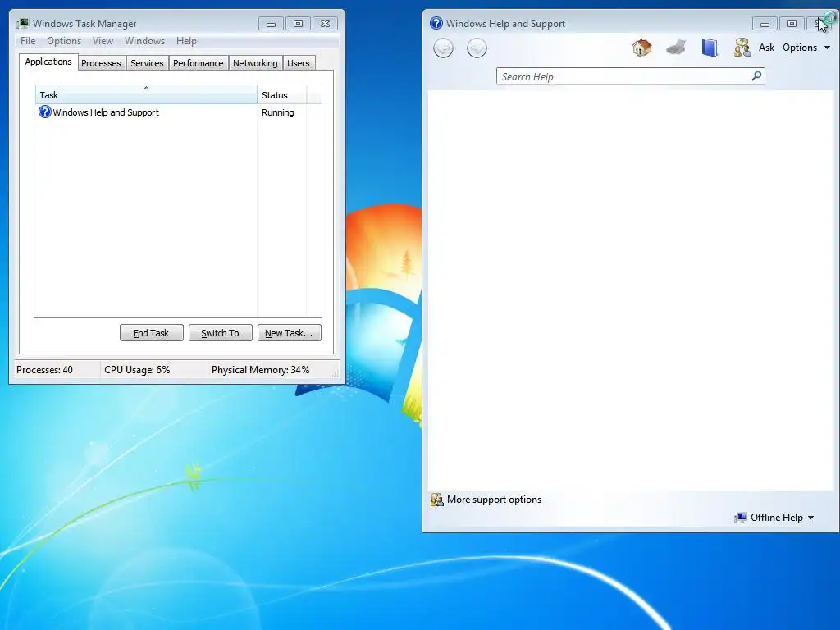The height and width of the screenshot is (630, 840).
Task: Click the Back arrow in Help and Support
Action: tap(443, 48)
